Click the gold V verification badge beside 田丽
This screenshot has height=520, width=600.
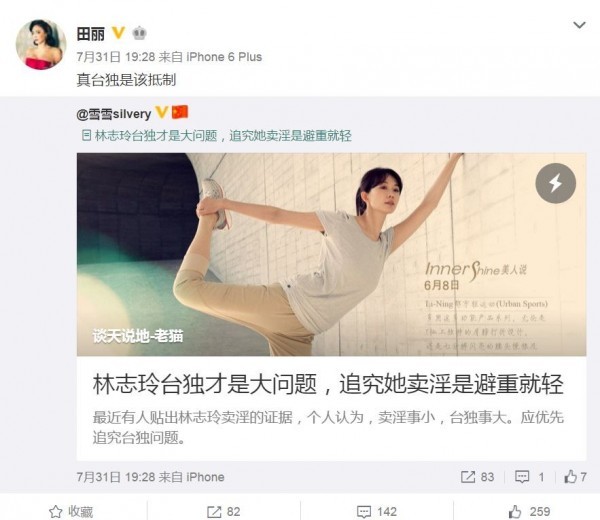coord(119,33)
